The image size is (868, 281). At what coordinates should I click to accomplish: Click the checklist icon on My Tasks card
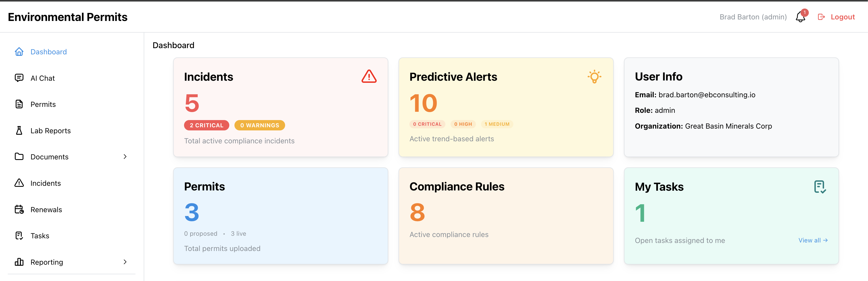coord(820,187)
